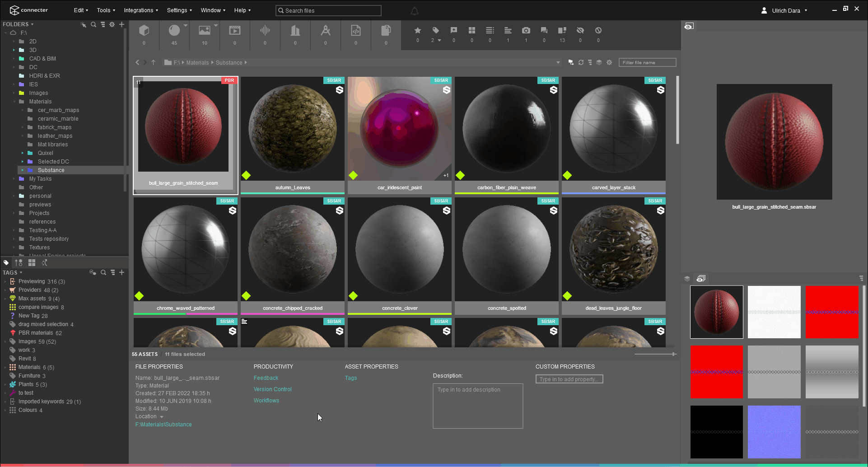Toggle the blocked circle-slash filter
Image resolution: width=868 pixels, height=467 pixels.
point(598,30)
